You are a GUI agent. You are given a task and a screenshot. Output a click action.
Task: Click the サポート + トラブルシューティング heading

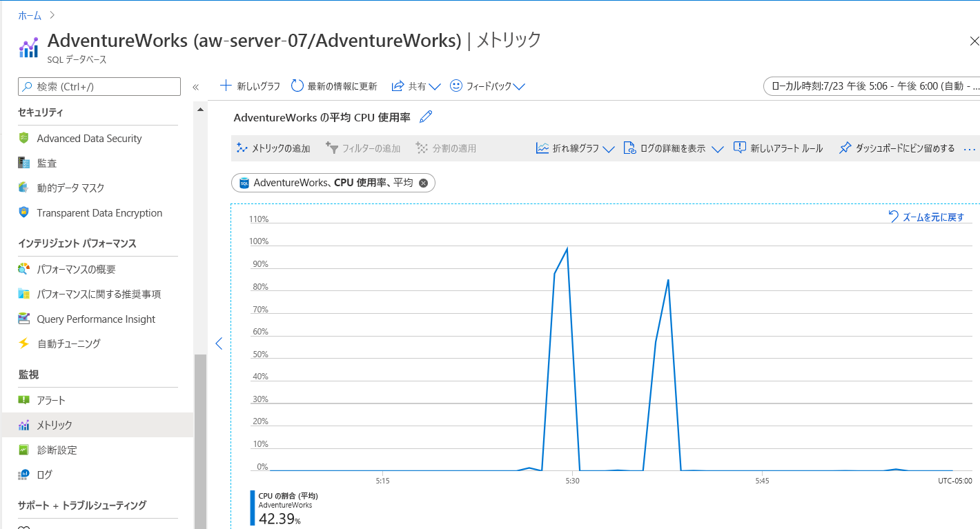[82, 505]
